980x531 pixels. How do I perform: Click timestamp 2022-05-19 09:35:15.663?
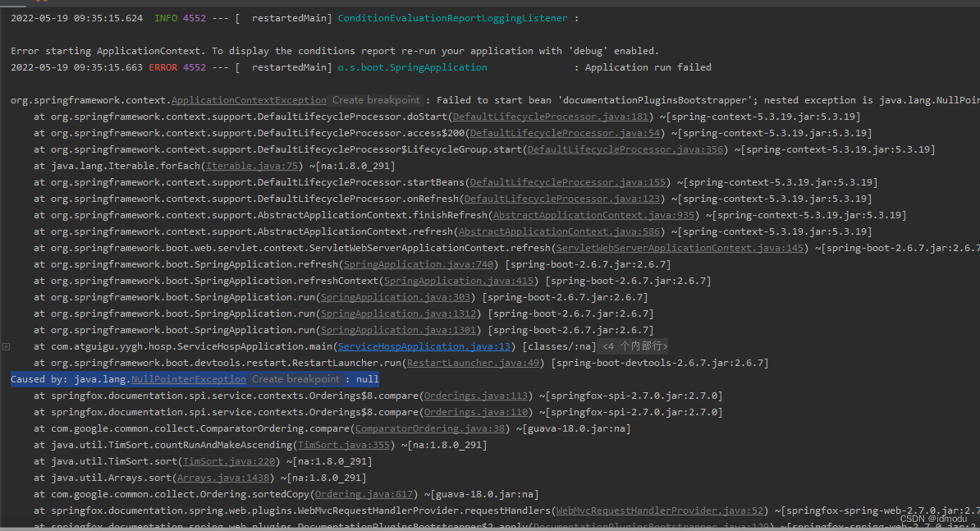click(76, 67)
